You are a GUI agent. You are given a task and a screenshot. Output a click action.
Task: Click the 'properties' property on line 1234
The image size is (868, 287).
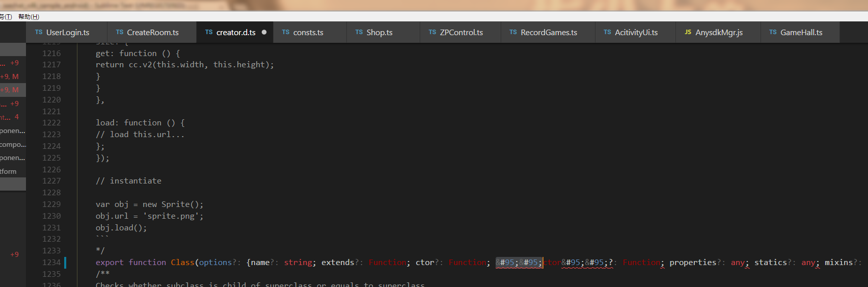pos(693,263)
